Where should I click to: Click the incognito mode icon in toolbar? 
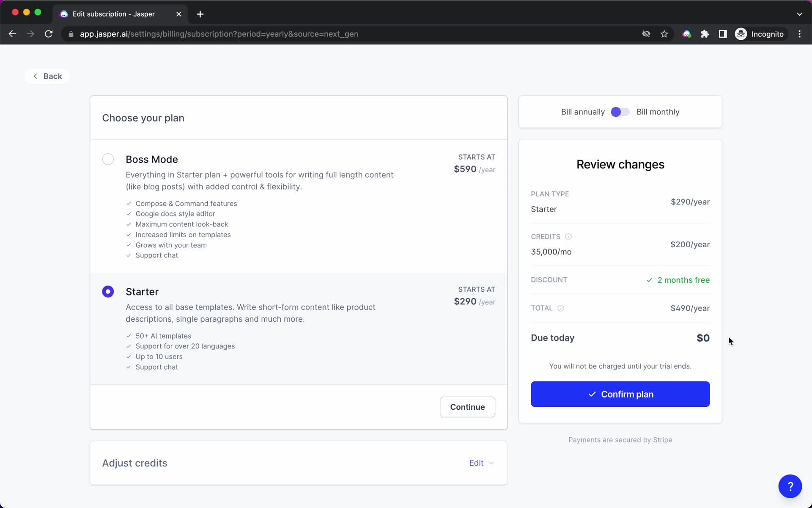741,33
